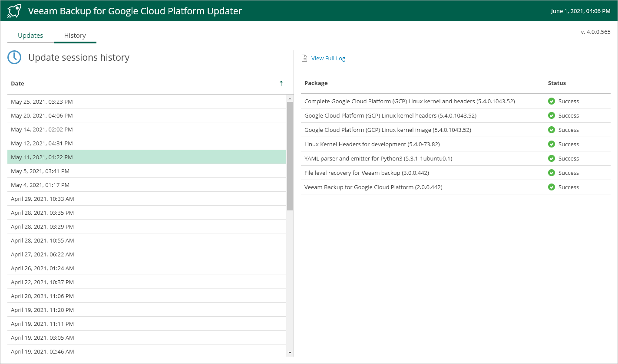Select session April 19, 2021, 11:11 PM
618x364 pixels.
pyautogui.click(x=147, y=324)
